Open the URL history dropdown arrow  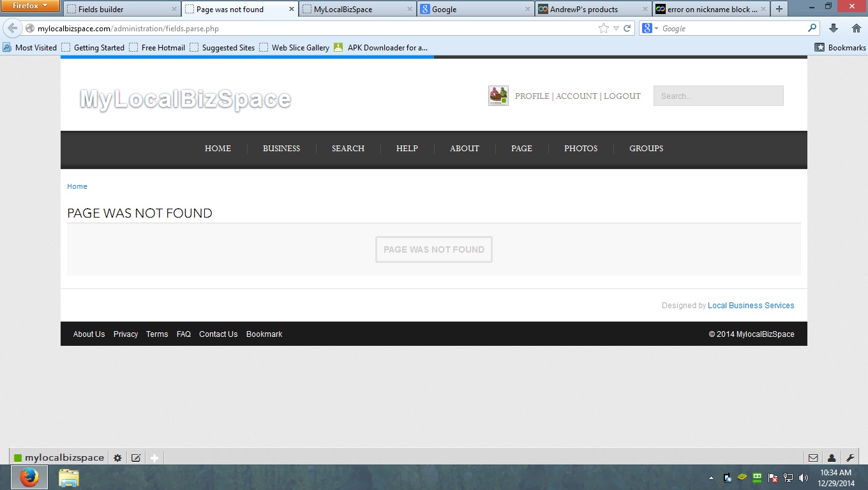point(616,28)
